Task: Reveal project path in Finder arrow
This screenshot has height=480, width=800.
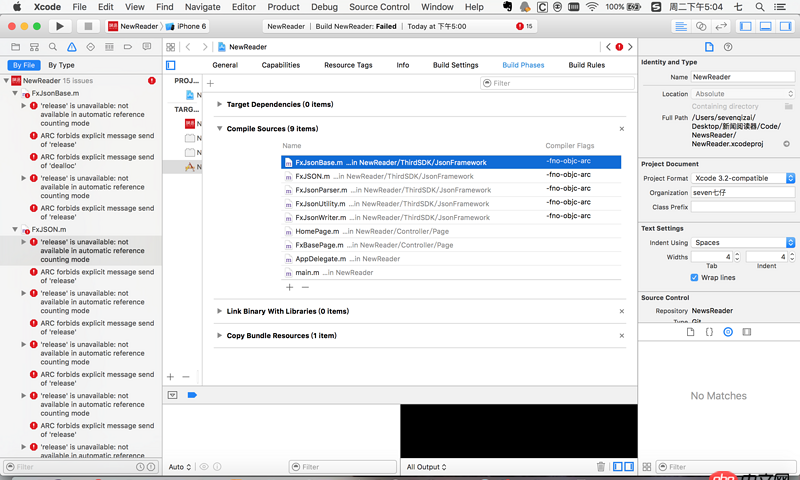Action: coord(786,144)
